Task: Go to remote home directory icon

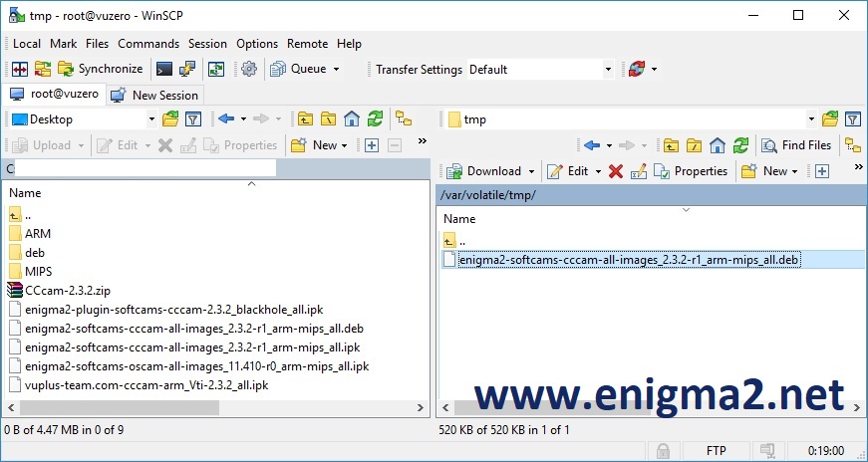Action: pyautogui.click(x=718, y=145)
